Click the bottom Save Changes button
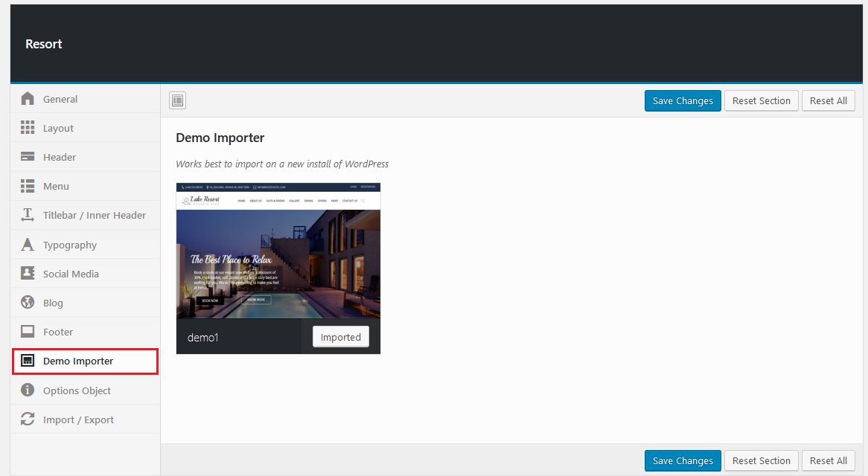The height and width of the screenshot is (476, 868). pos(683,460)
